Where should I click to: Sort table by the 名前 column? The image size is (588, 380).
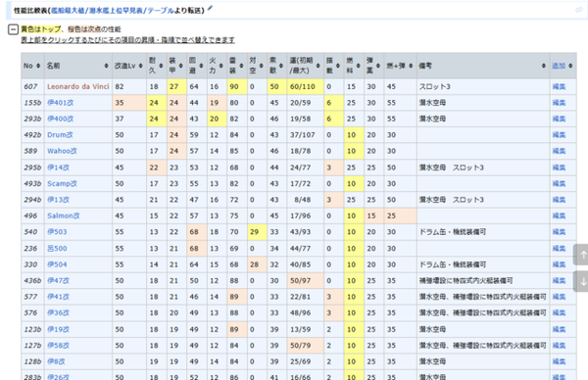(x=78, y=66)
